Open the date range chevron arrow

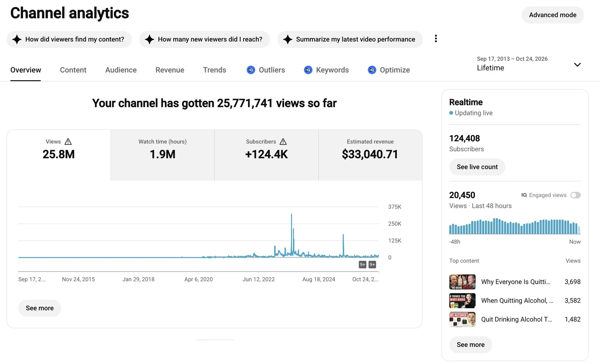(x=577, y=65)
